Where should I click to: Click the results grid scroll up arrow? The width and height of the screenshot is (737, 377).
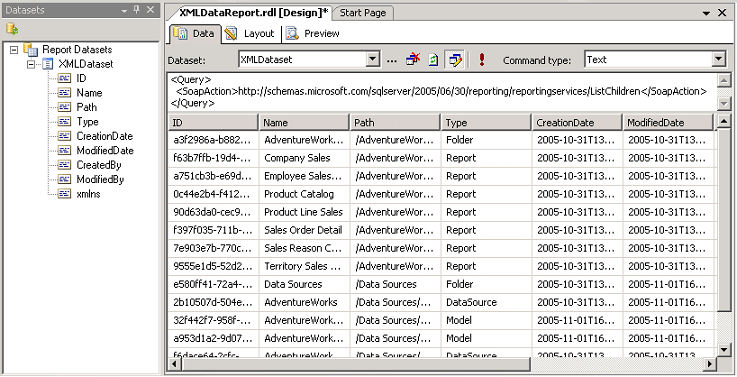724,122
